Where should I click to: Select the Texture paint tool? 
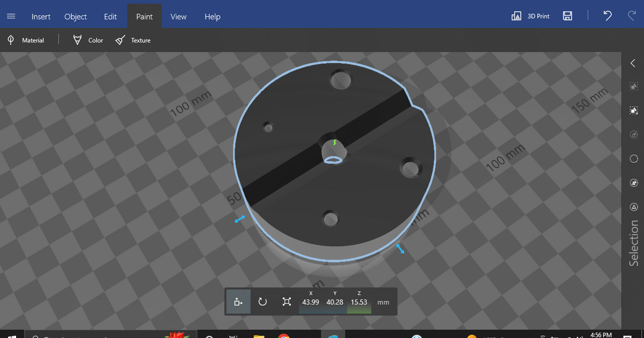click(x=133, y=40)
